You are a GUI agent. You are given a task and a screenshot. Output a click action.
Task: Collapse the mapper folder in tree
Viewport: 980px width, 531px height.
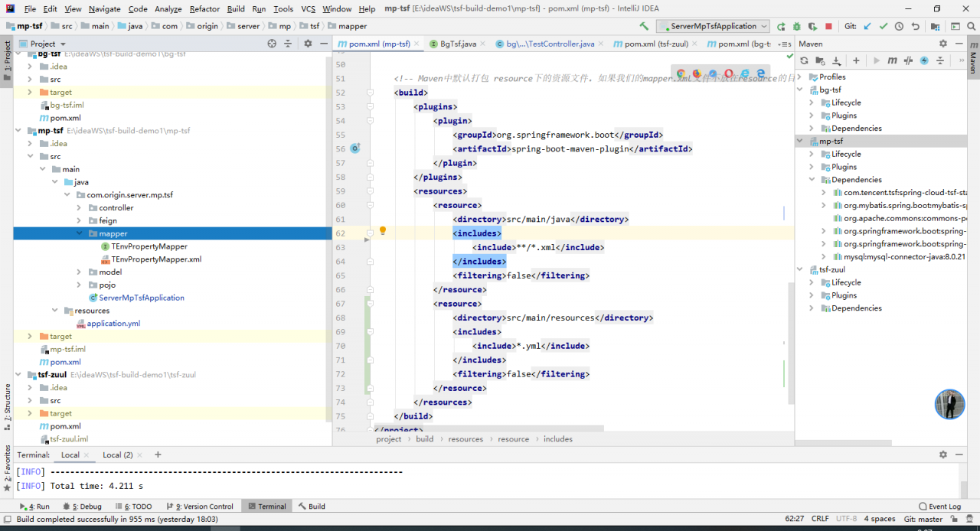pos(79,233)
